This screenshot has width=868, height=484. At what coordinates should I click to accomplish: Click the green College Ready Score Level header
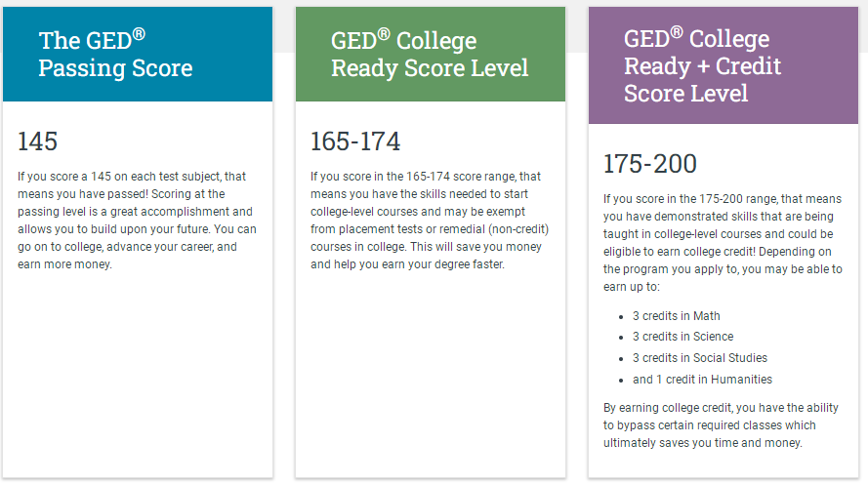click(431, 55)
